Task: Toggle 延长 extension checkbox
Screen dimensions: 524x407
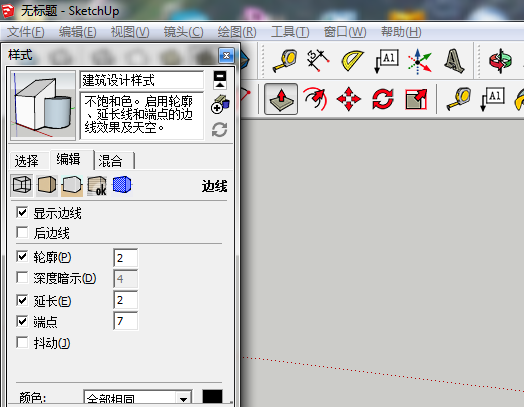Action: 22,300
